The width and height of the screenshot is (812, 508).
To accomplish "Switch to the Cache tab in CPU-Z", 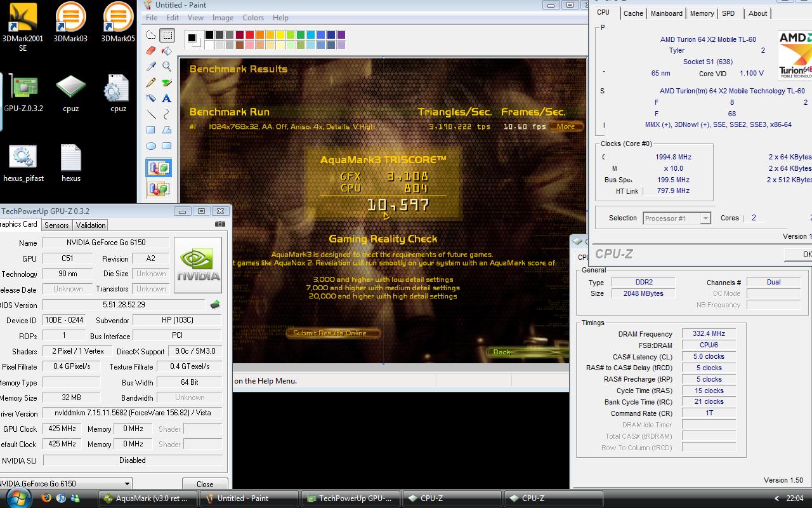I will [x=633, y=13].
